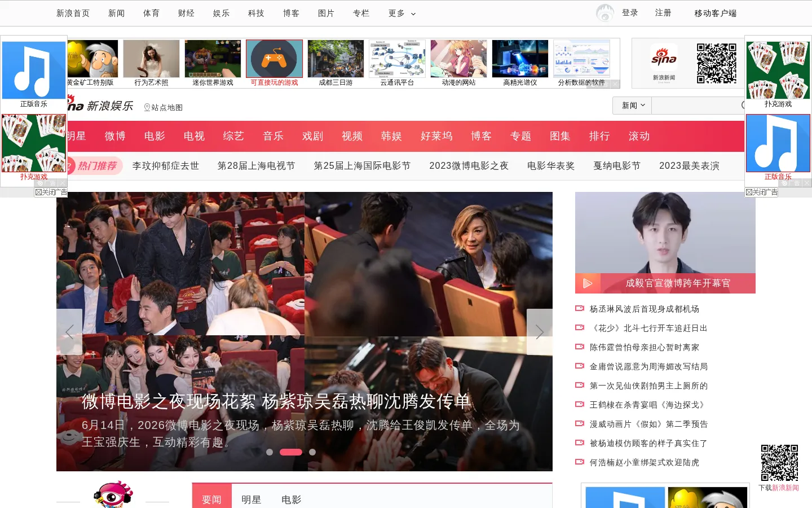Open 云通讯平台 thumbnail ad
812x508 pixels.
[397, 59]
